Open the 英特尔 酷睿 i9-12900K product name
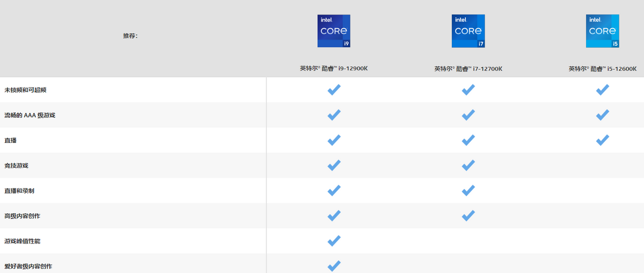Image resolution: width=644 pixels, height=273 pixels. (334, 69)
